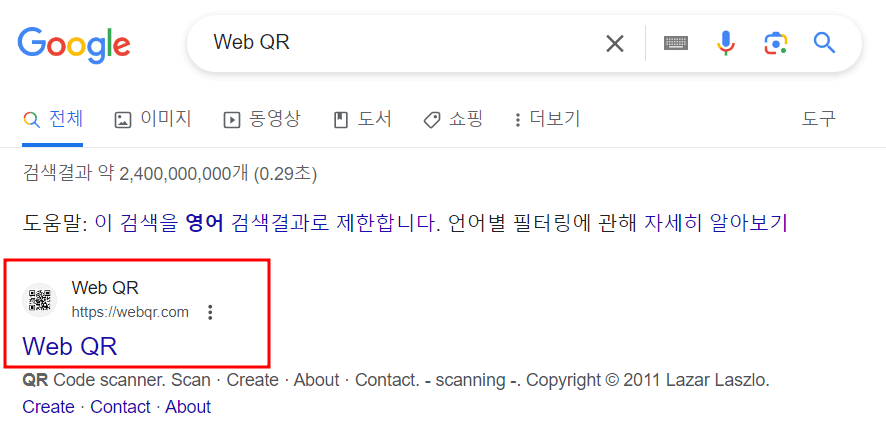
Task: Open the 쇼핑 tab
Action: (x=453, y=119)
